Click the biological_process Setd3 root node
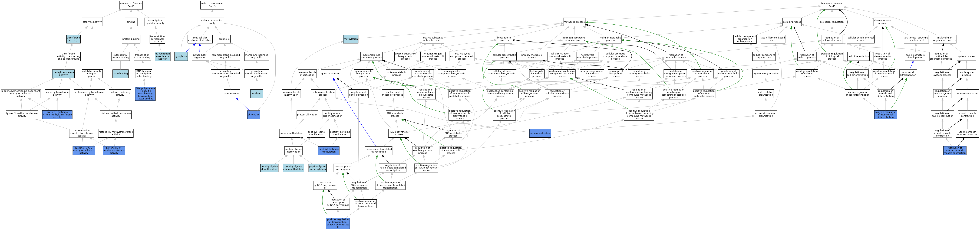The width and height of the screenshot is (980, 230). pyautogui.click(x=832, y=5)
